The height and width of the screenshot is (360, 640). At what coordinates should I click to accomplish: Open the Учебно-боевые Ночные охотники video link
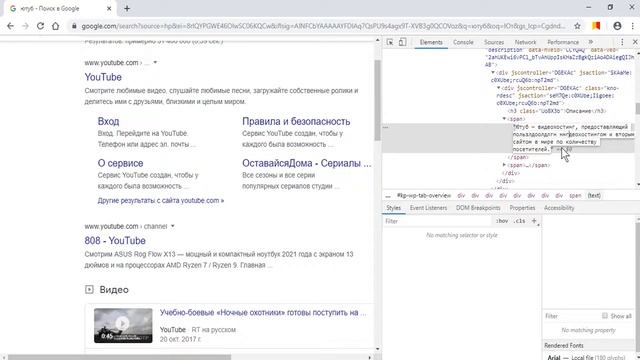coord(263,313)
